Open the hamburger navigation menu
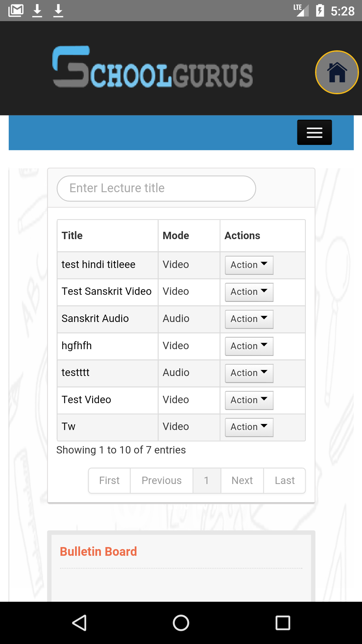The image size is (362, 644). coord(314,132)
